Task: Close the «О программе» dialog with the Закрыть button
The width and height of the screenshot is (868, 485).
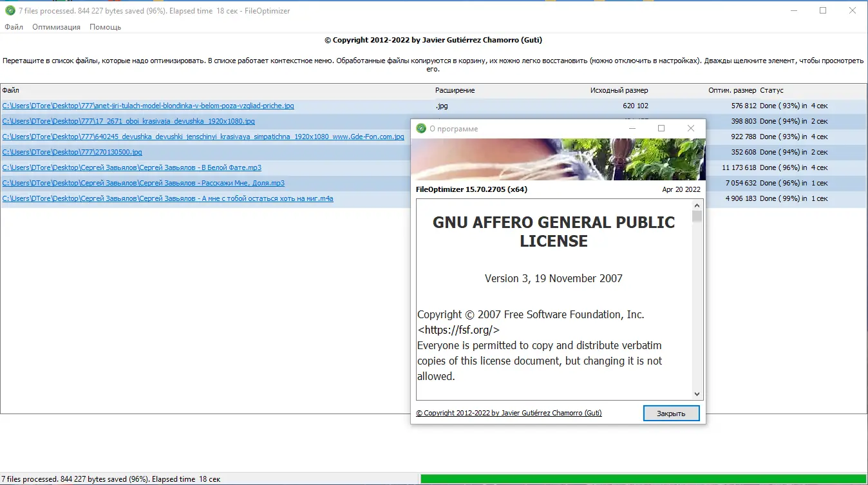Action: coord(671,414)
